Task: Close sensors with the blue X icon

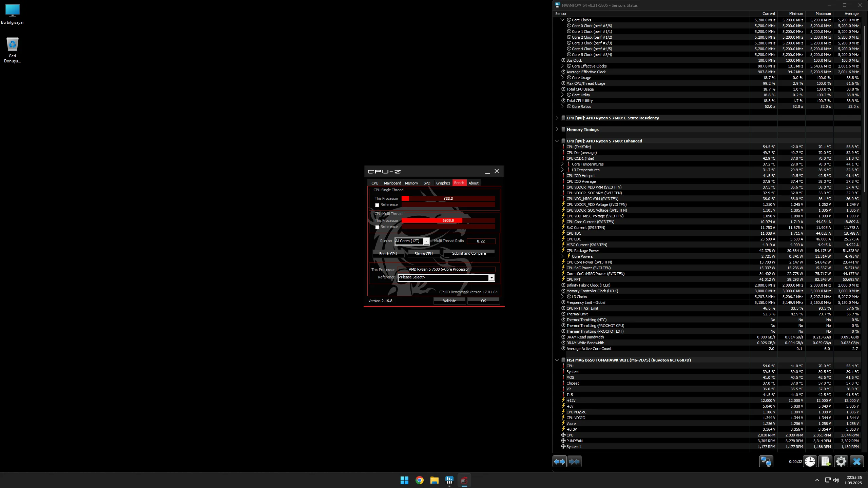Action: click(x=856, y=462)
